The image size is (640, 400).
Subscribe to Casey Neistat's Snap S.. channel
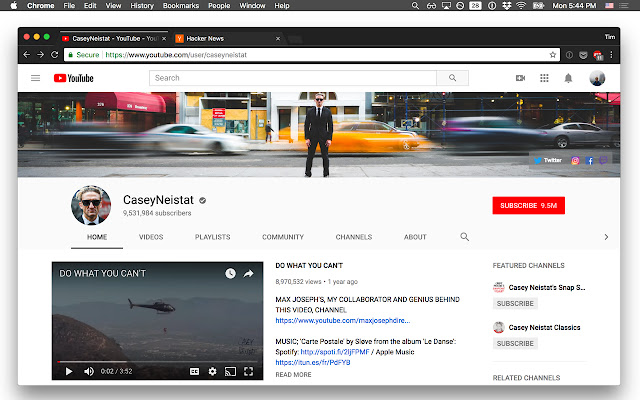pos(515,304)
